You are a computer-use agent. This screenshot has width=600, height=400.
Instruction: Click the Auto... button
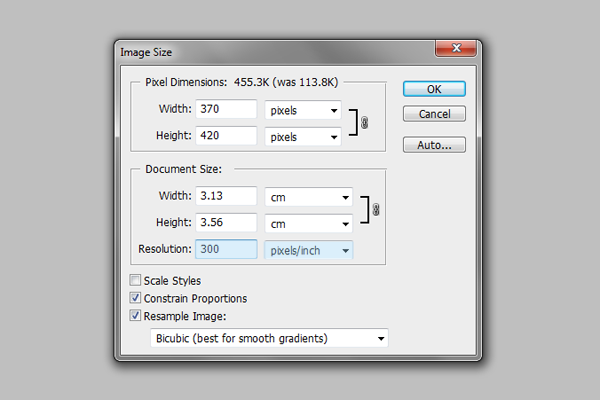(435, 145)
